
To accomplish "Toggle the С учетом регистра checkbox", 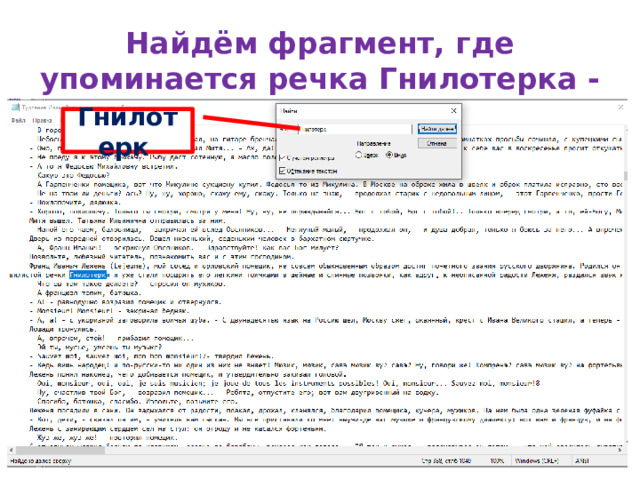I will point(282,158).
